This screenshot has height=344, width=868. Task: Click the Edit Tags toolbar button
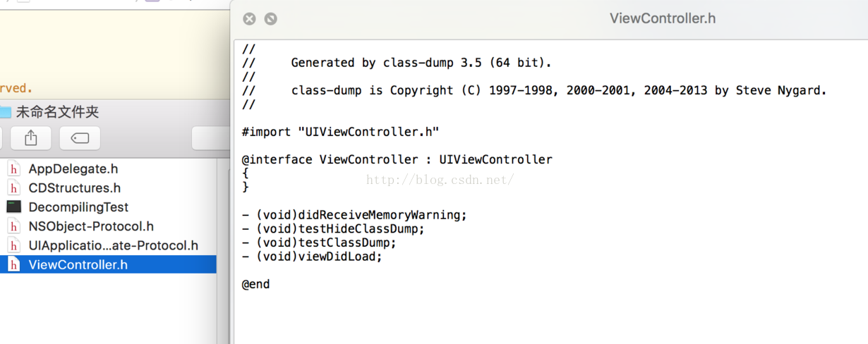pos(80,138)
